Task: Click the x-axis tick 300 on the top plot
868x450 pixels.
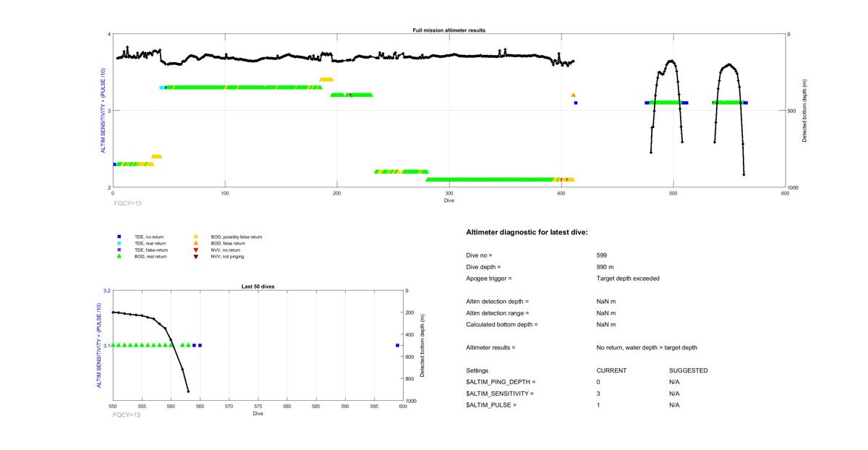Action: click(449, 193)
